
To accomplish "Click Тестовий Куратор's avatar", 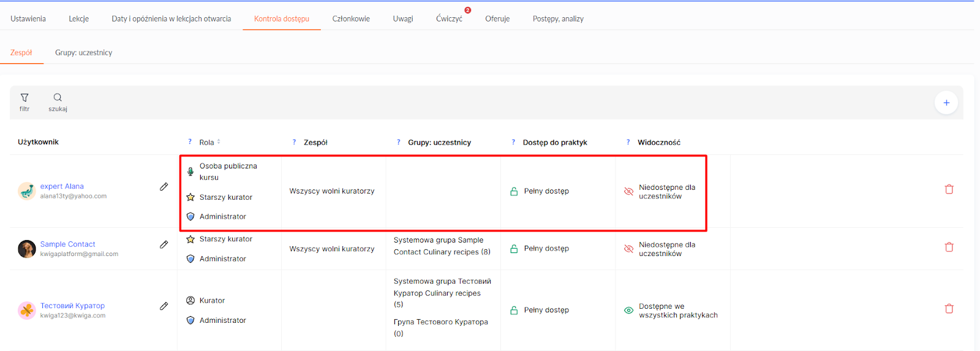I will tap(27, 311).
